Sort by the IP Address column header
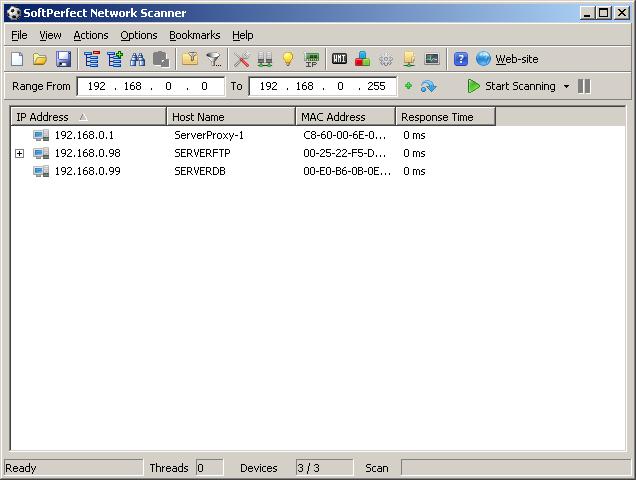The width and height of the screenshot is (636, 480). tap(88, 117)
